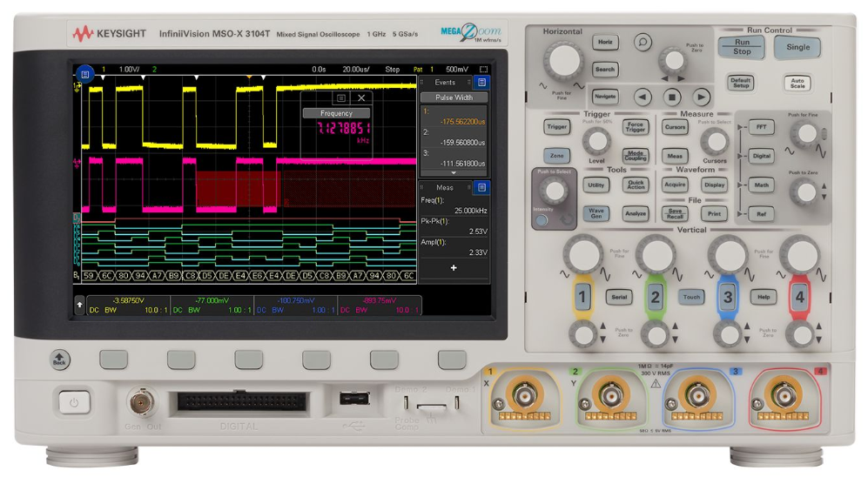Click the Touch key
Viewport: 868px width, 477px height.
pos(691,297)
